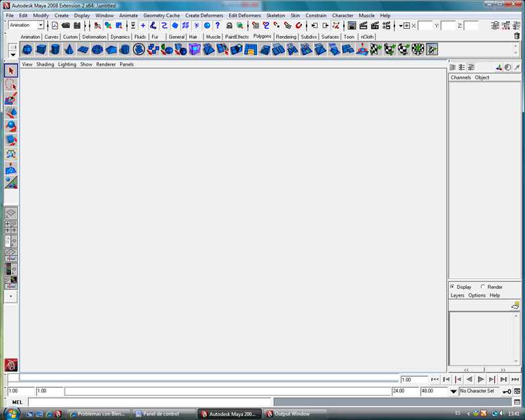Open the Layers menu in Layer Editor
The image size is (525, 420).
457,295
